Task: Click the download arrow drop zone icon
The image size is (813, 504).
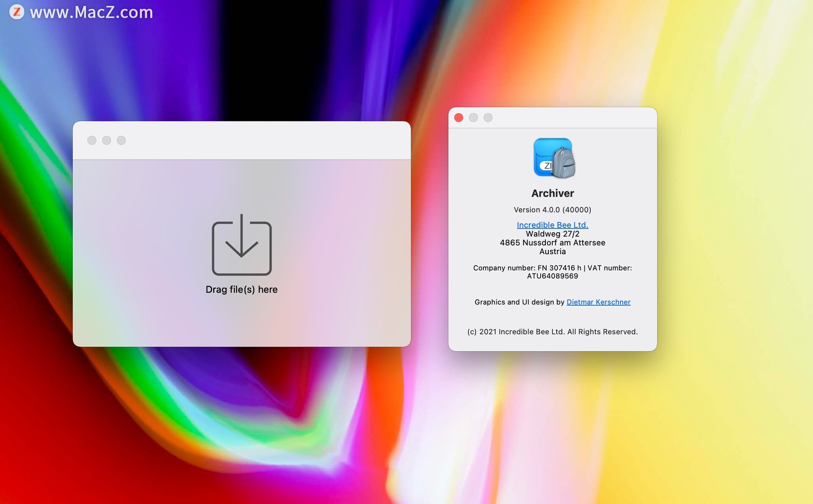Action: [241, 245]
